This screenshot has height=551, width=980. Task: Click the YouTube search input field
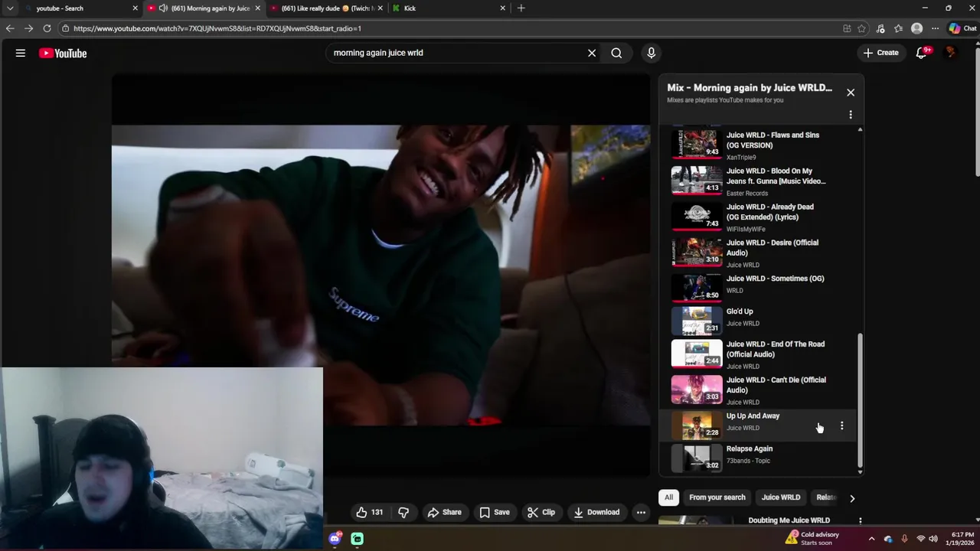coord(456,53)
